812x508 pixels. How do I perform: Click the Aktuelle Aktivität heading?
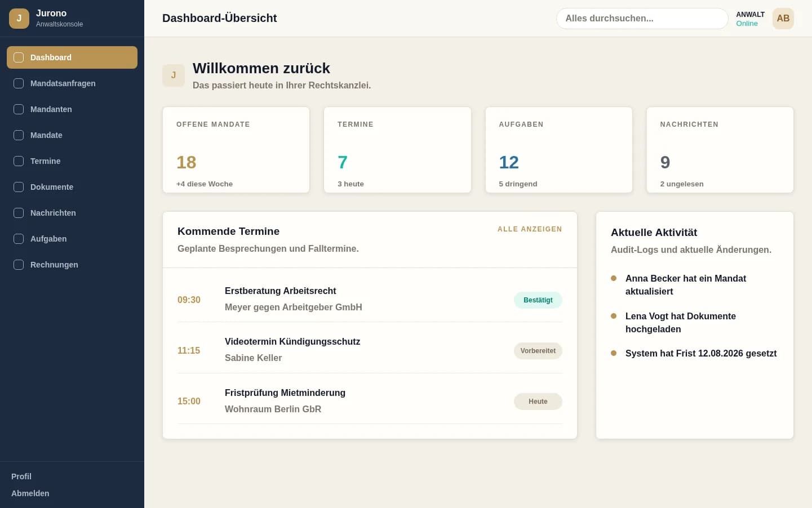[654, 233]
